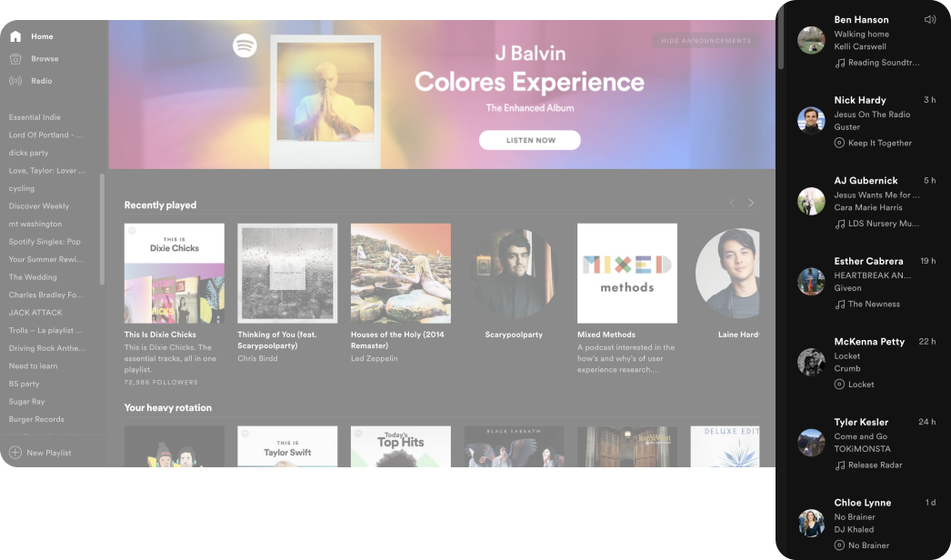Image resolution: width=951 pixels, height=560 pixels.
Task: Open This Is Taylor Swift tile in heavy rotation
Action: point(287,446)
